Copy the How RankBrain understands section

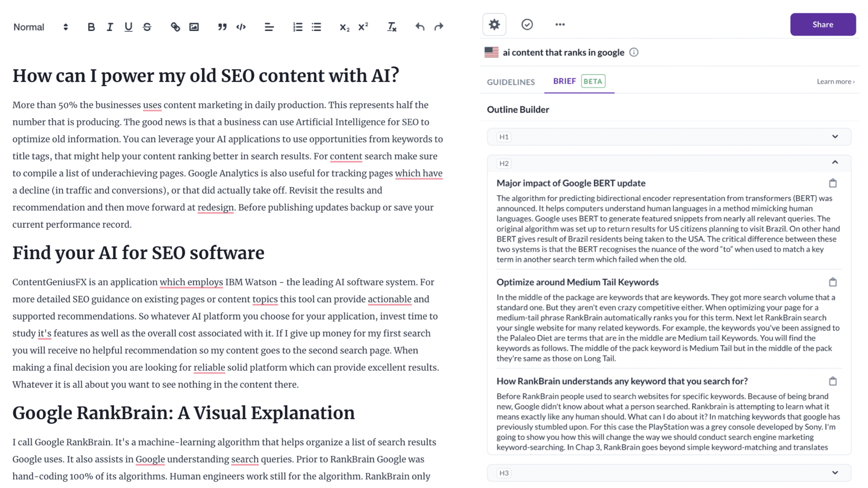pos(833,381)
